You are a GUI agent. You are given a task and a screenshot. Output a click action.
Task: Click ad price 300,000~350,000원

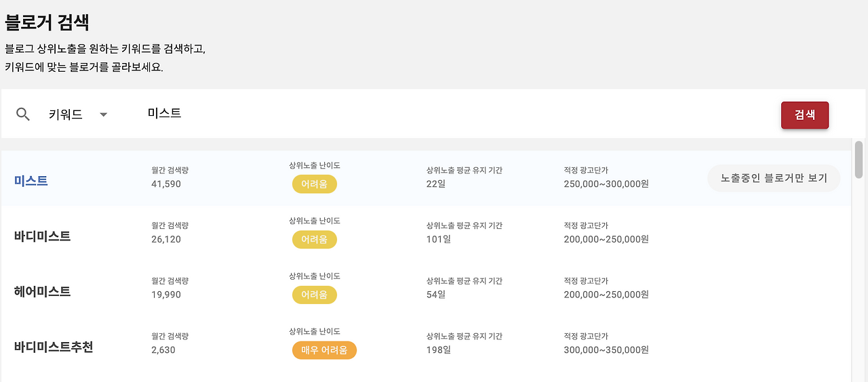click(x=606, y=350)
